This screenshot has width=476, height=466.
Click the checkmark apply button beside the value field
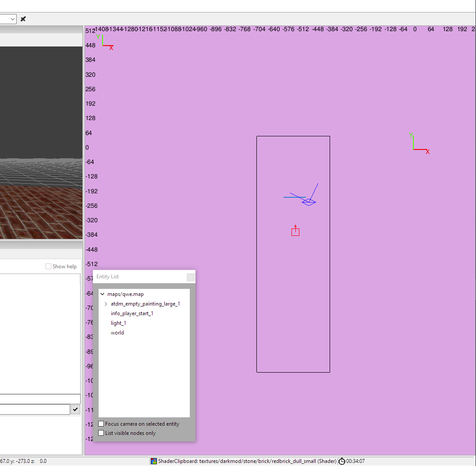tap(75, 409)
